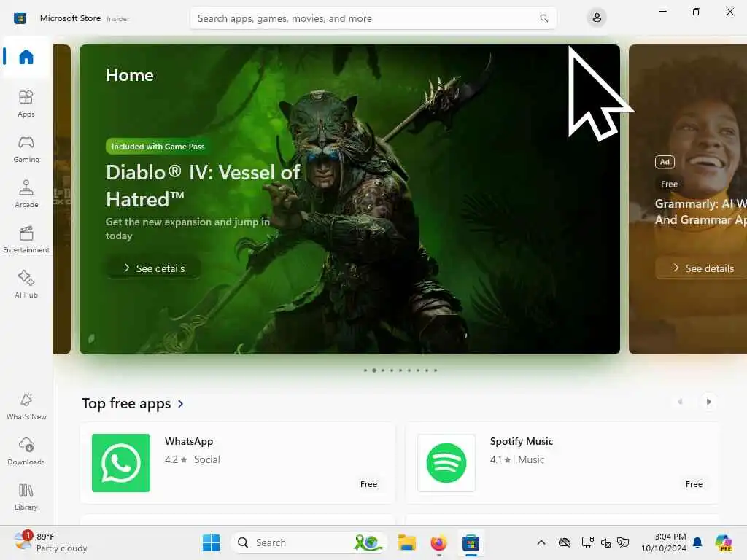Click the taskbar Search box
The height and width of the screenshot is (560, 747).
[309, 542]
